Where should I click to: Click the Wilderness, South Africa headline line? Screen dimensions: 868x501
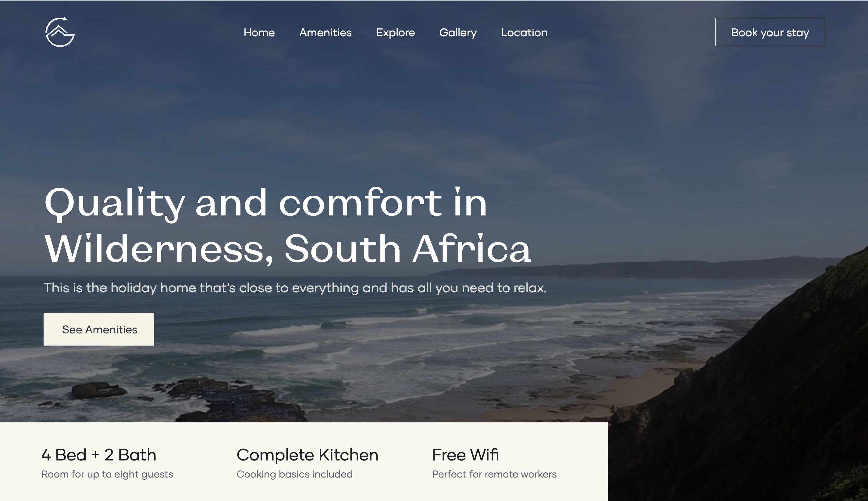tap(288, 248)
